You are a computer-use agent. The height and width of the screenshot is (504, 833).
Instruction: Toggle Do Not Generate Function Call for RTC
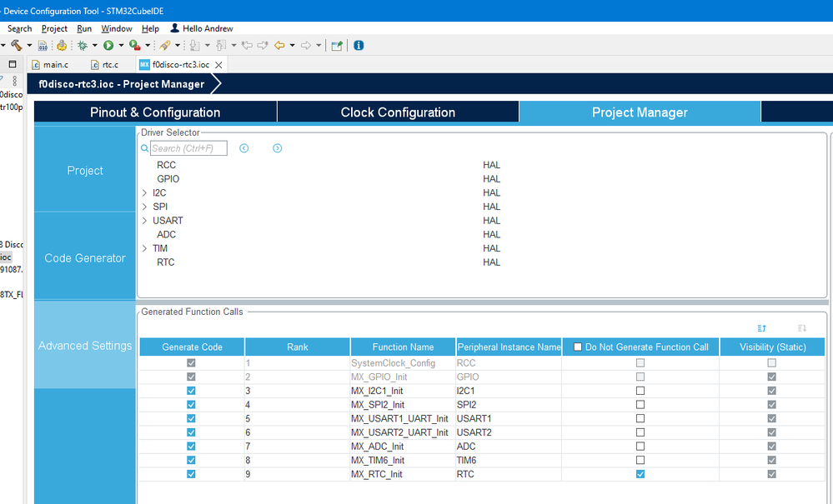click(x=640, y=474)
